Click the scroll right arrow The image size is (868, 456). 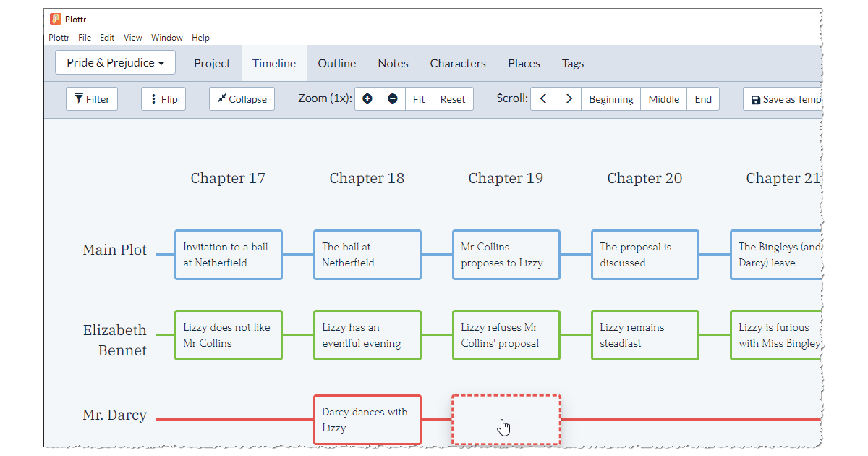569,99
